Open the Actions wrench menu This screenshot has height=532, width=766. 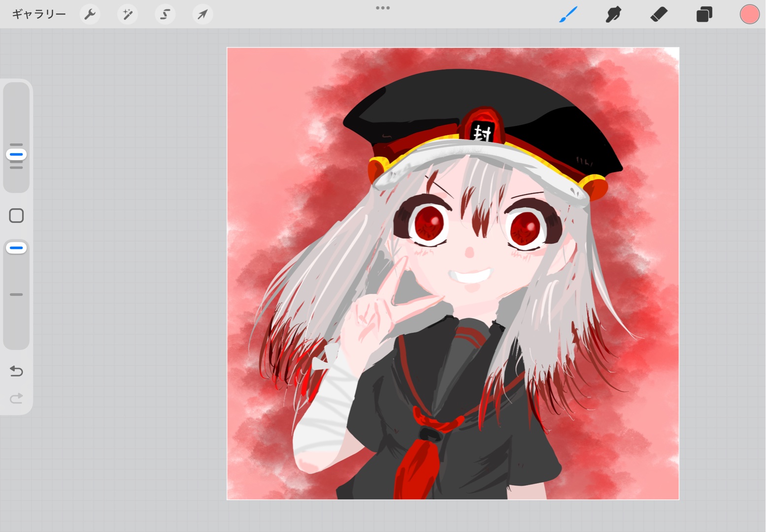pos(90,14)
